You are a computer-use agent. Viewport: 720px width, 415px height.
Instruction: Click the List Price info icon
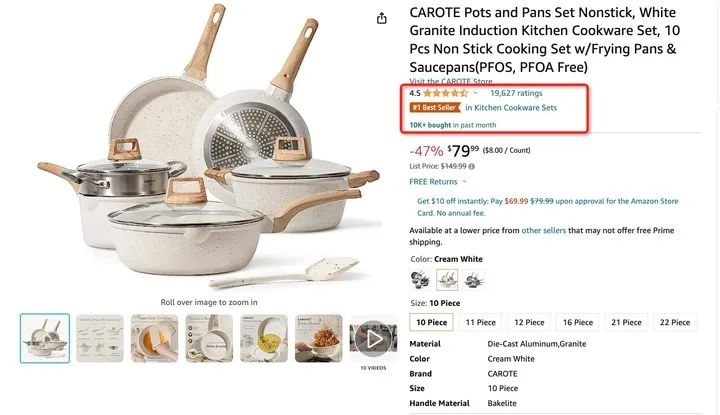(x=473, y=166)
